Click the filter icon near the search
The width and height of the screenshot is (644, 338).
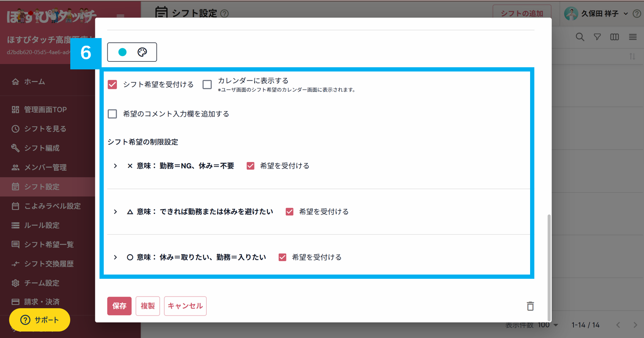[597, 37]
